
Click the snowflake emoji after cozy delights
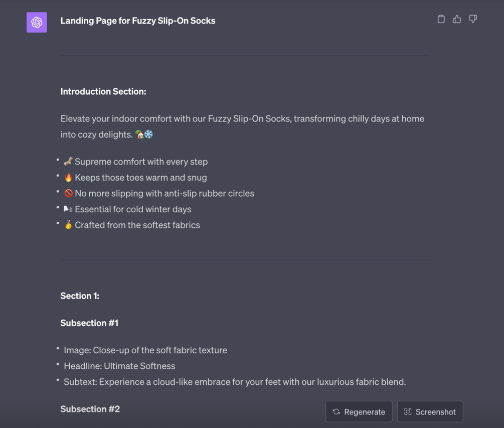pos(149,134)
